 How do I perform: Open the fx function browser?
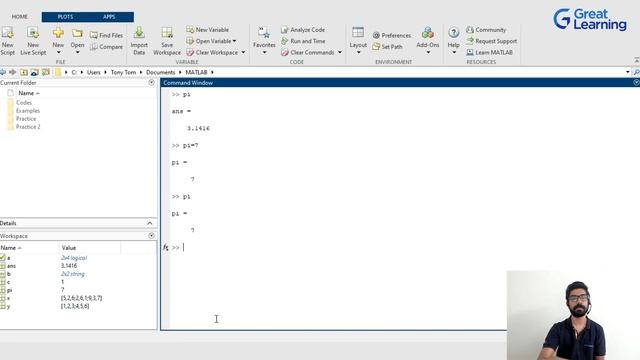coord(165,247)
